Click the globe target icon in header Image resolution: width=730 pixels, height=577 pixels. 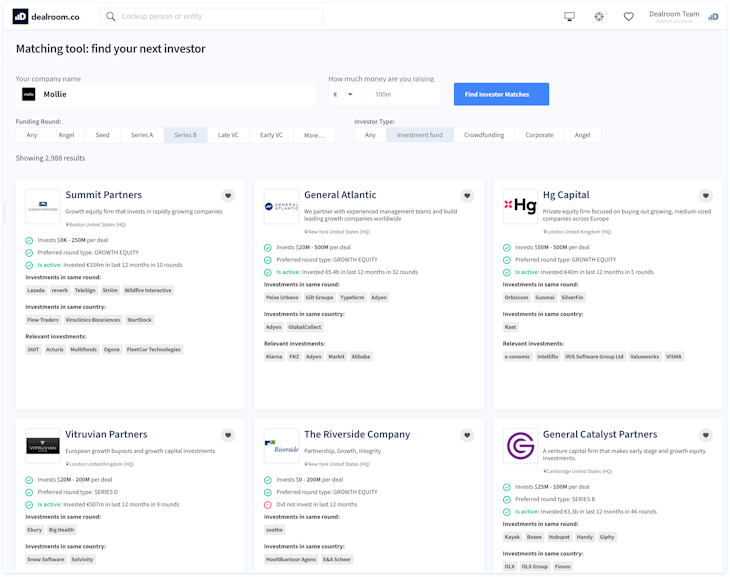(599, 17)
